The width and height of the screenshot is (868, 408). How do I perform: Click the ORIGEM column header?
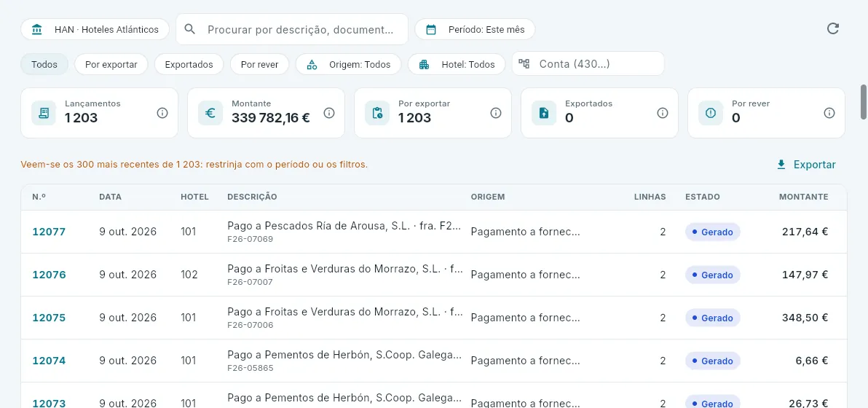[x=488, y=197]
